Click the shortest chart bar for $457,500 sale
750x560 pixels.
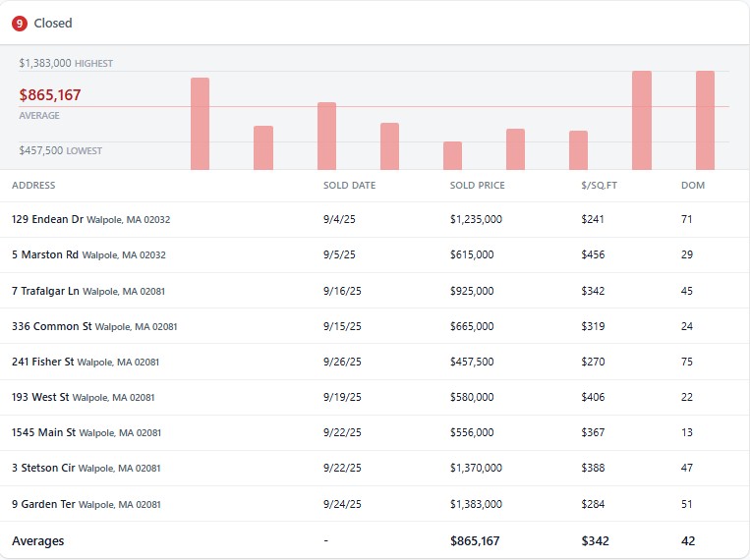tap(452, 155)
